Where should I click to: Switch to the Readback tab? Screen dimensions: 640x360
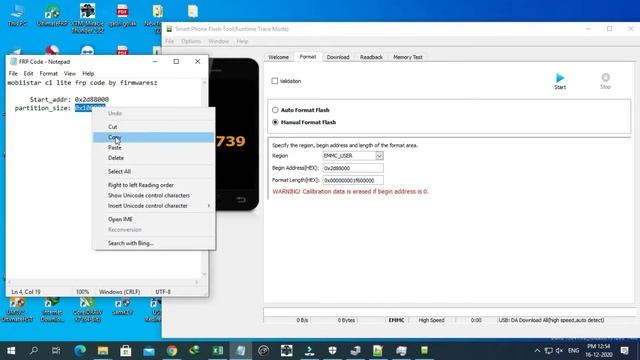point(371,57)
